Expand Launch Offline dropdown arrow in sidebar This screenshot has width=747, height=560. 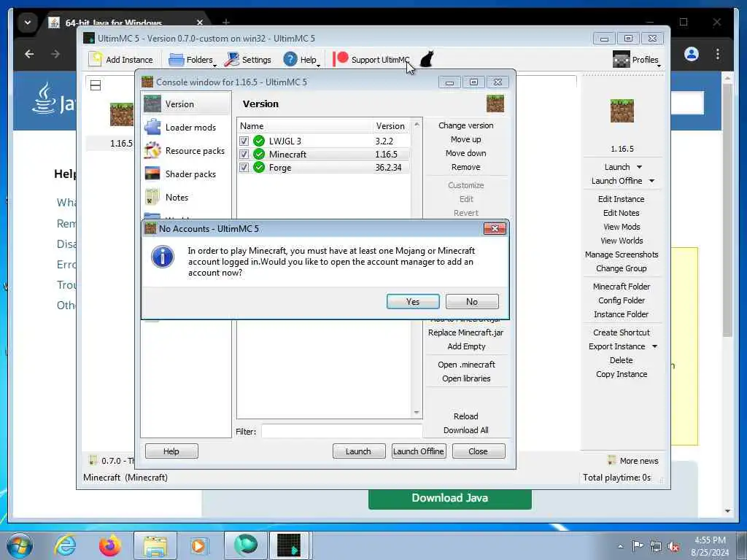[651, 181]
